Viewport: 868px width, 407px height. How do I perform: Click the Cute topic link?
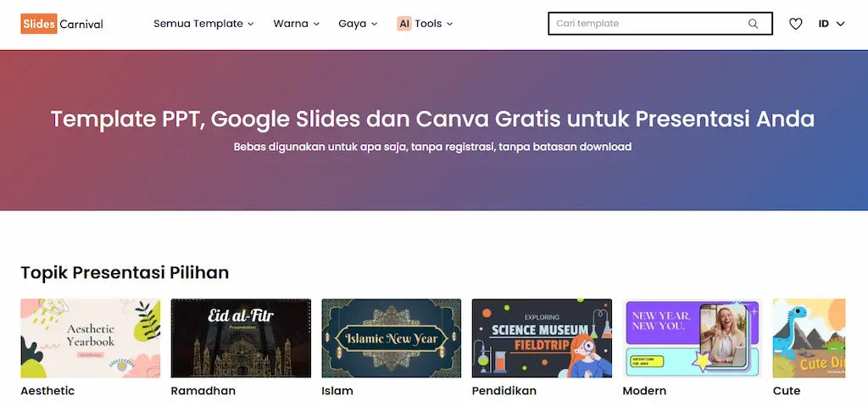tap(787, 390)
